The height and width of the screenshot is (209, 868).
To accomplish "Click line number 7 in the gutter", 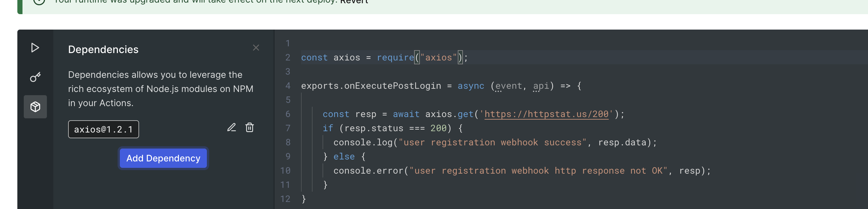I will click(x=288, y=128).
